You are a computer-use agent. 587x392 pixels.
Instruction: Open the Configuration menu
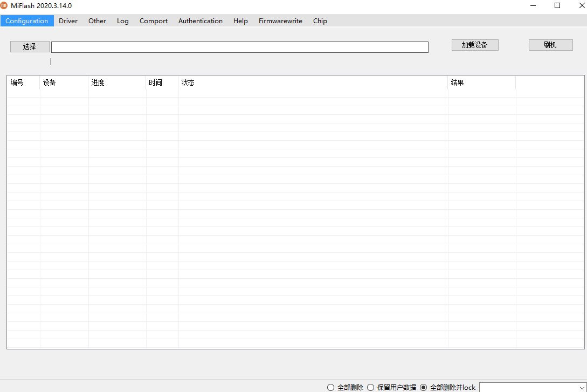click(x=27, y=21)
